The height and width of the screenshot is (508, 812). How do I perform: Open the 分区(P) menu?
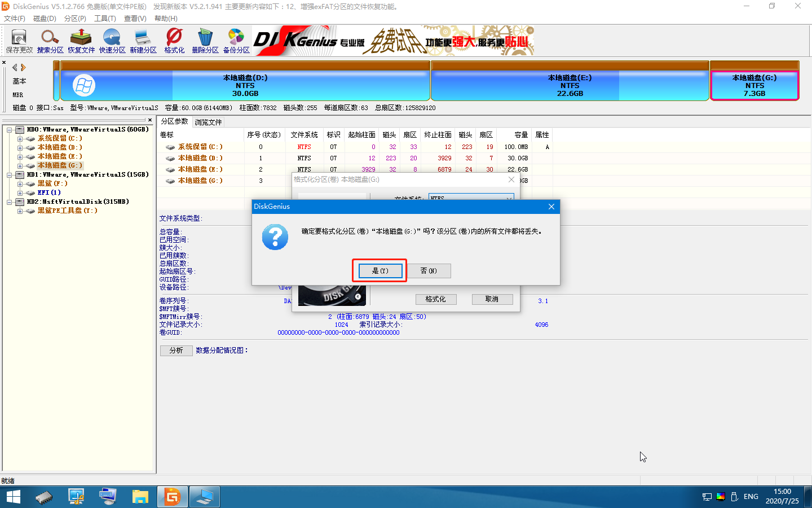click(x=75, y=19)
